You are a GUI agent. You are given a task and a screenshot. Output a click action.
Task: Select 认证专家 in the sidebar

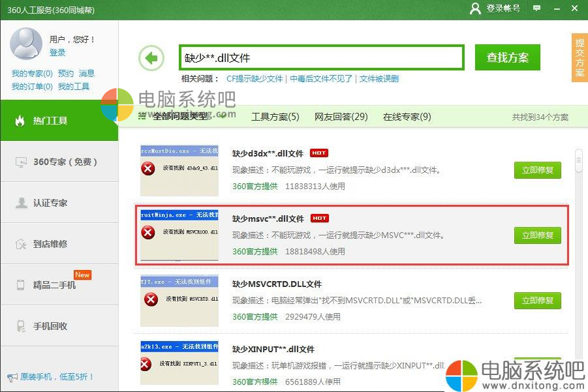[x=59, y=203]
